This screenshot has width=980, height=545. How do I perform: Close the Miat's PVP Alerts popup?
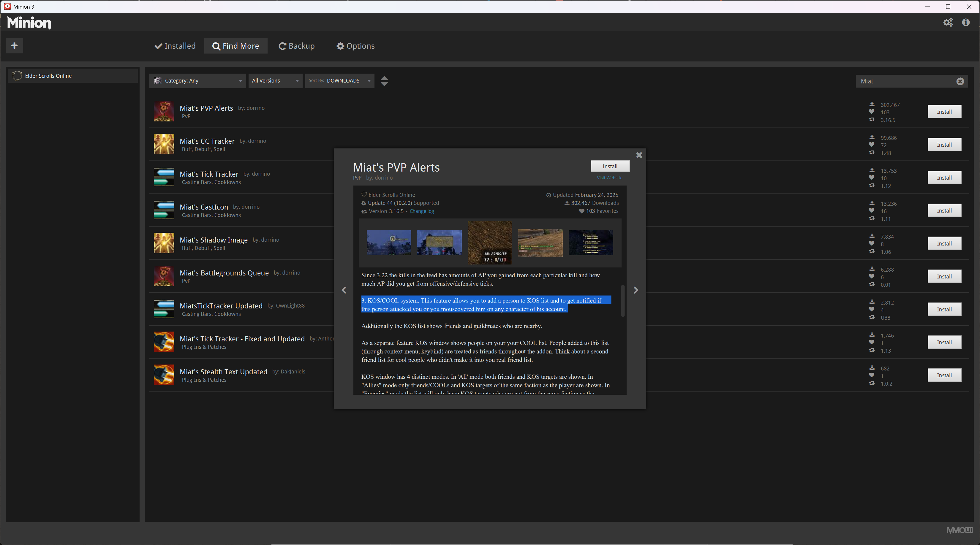coord(639,155)
